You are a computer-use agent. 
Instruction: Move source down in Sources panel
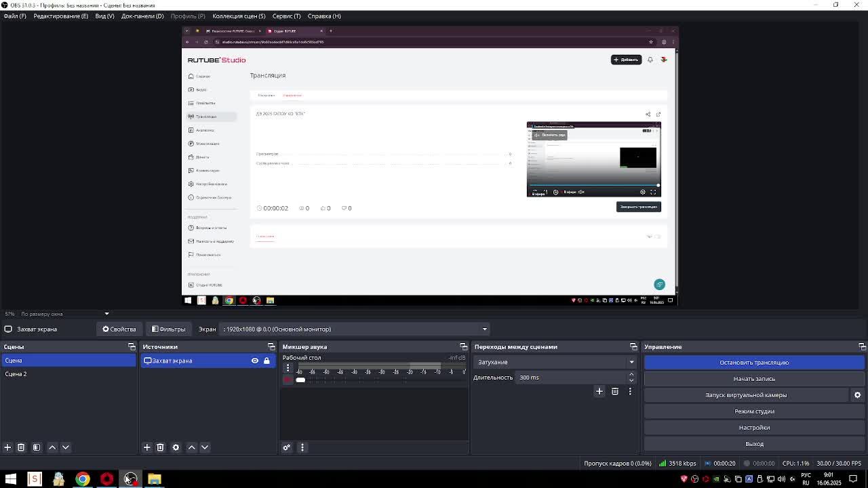(205, 447)
